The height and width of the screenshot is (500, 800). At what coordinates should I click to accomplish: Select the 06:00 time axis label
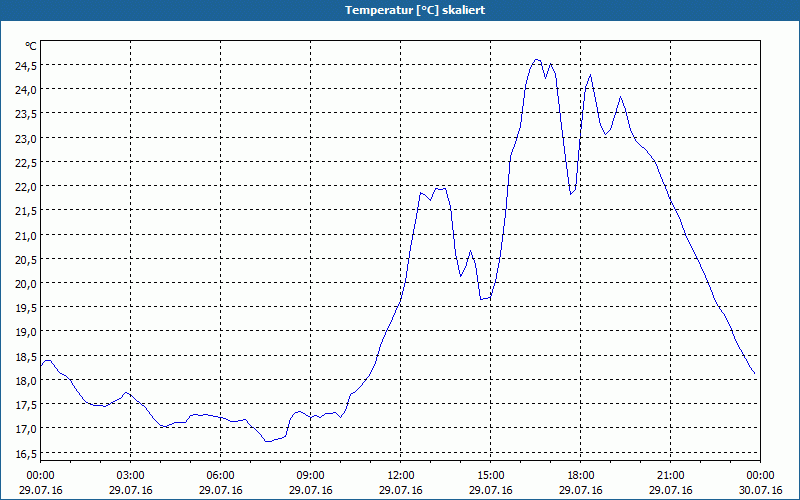coord(221,475)
